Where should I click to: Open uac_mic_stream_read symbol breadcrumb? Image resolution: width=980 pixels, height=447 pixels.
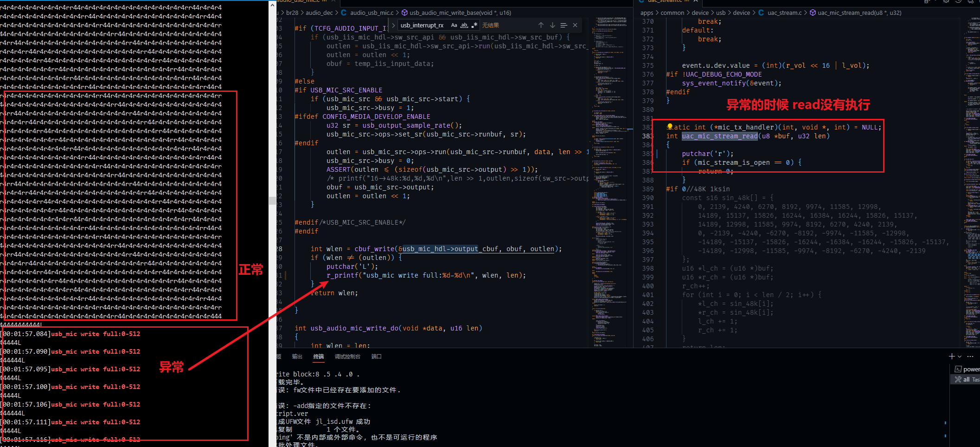coord(859,13)
